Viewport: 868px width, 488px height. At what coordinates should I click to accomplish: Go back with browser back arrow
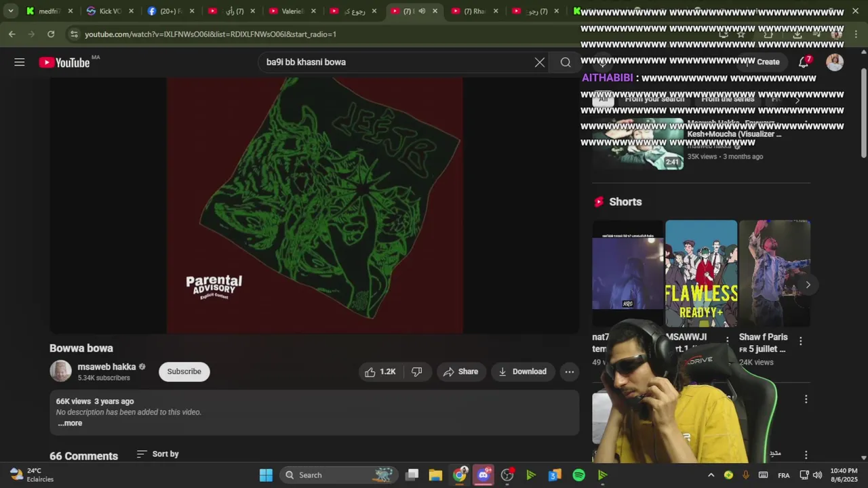tap(12, 34)
